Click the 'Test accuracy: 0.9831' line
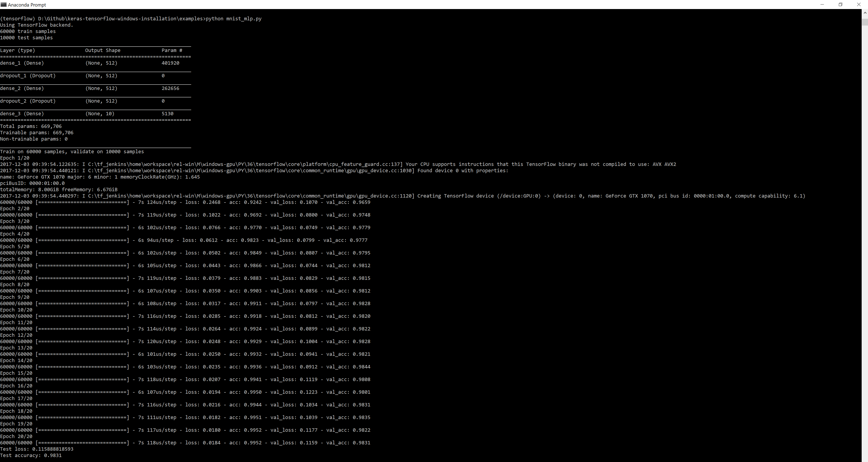 click(31, 456)
